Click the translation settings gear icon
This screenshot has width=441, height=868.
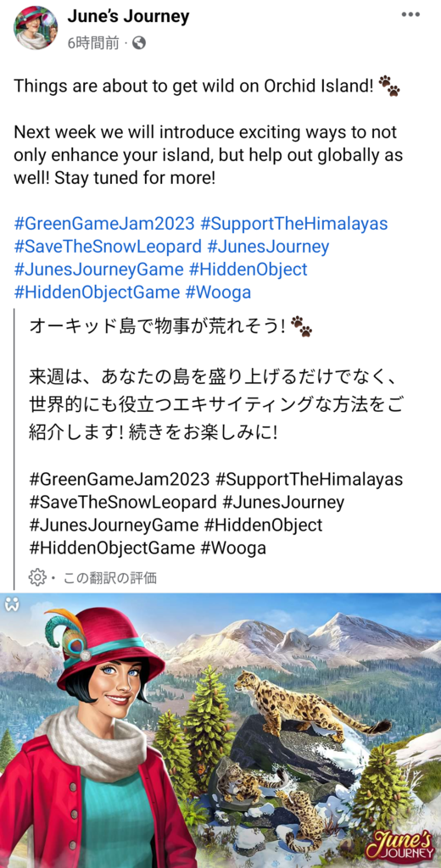click(x=36, y=578)
